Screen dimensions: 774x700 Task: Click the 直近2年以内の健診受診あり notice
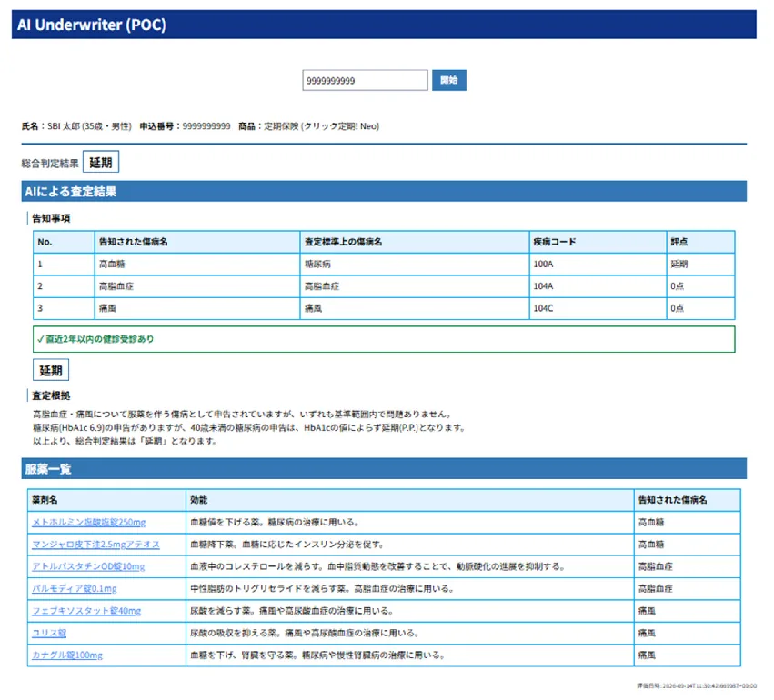point(384,339)
